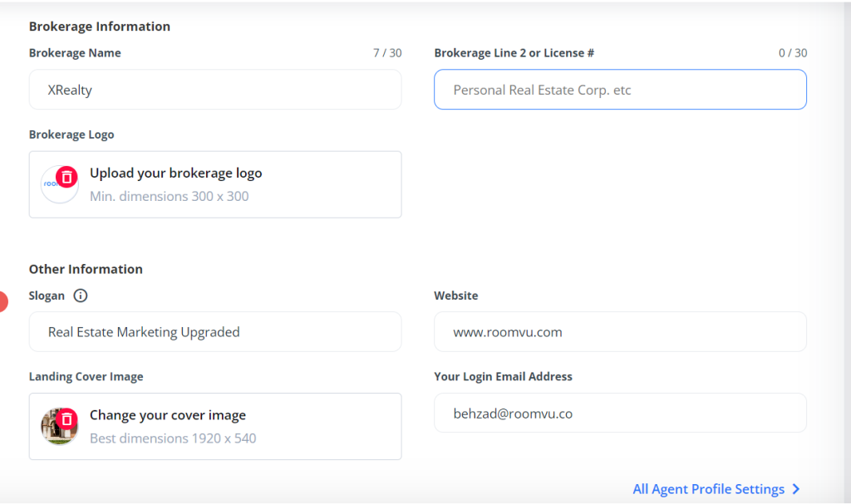Viewport: 851px width, 504px height.
Task: Click the red circle at left edge
Action: (x=2, y=302)
